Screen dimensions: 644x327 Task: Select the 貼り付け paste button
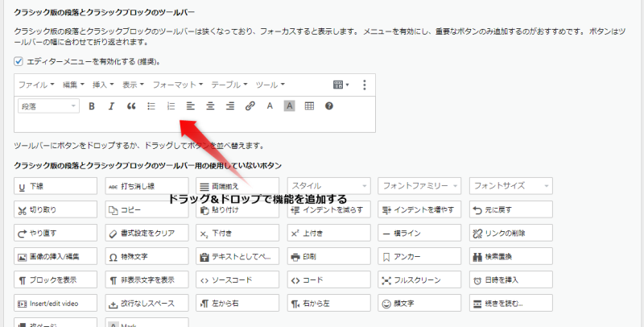click(x=237, y=209)
